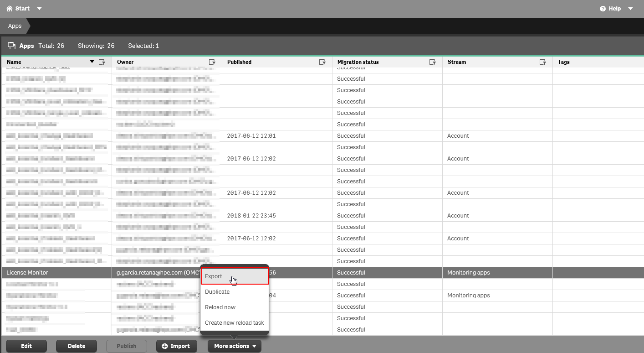Click Account stream in the 2018-01-22 row
Image resolution: width=644 pixels, height=353 pixels.
coord(458,216)
